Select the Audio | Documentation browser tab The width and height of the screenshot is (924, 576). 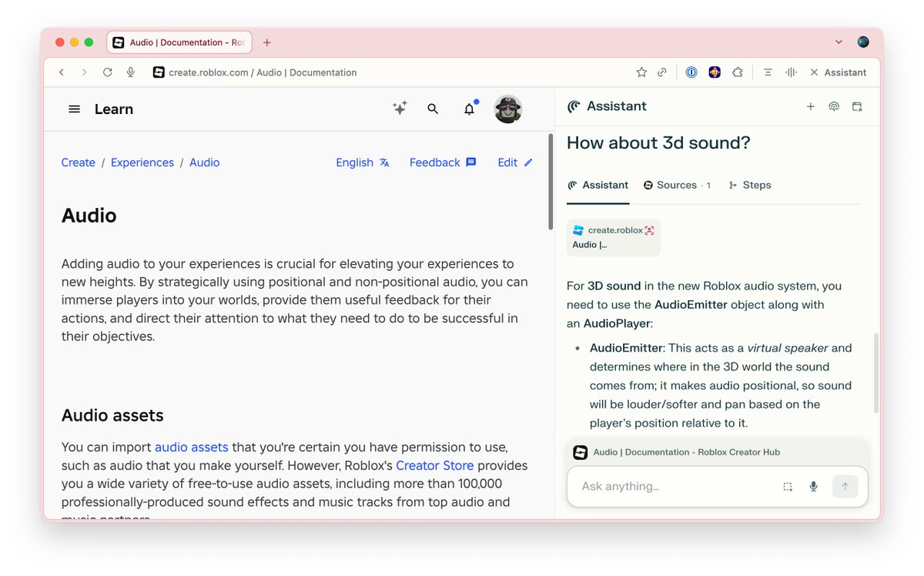[179, 42]
